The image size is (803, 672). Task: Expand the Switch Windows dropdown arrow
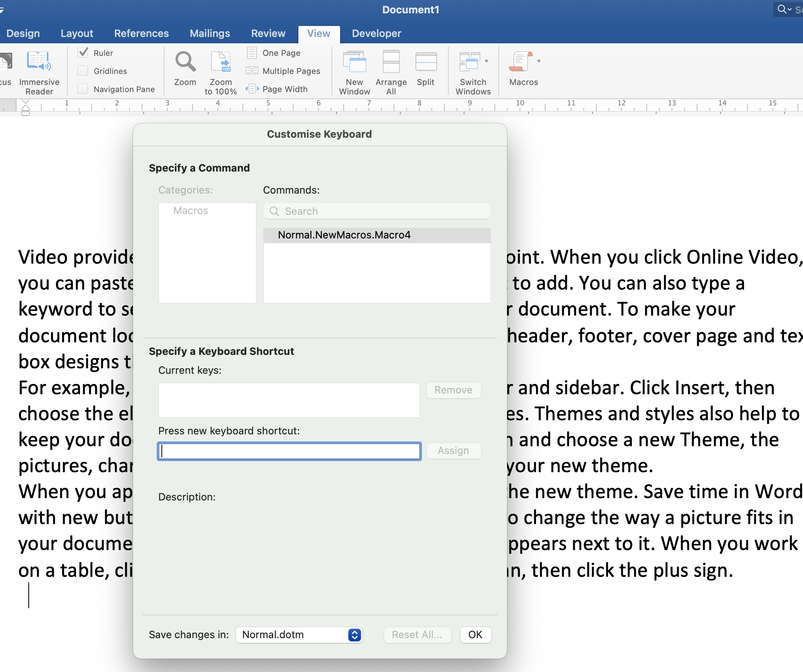[x=487, y=61]
